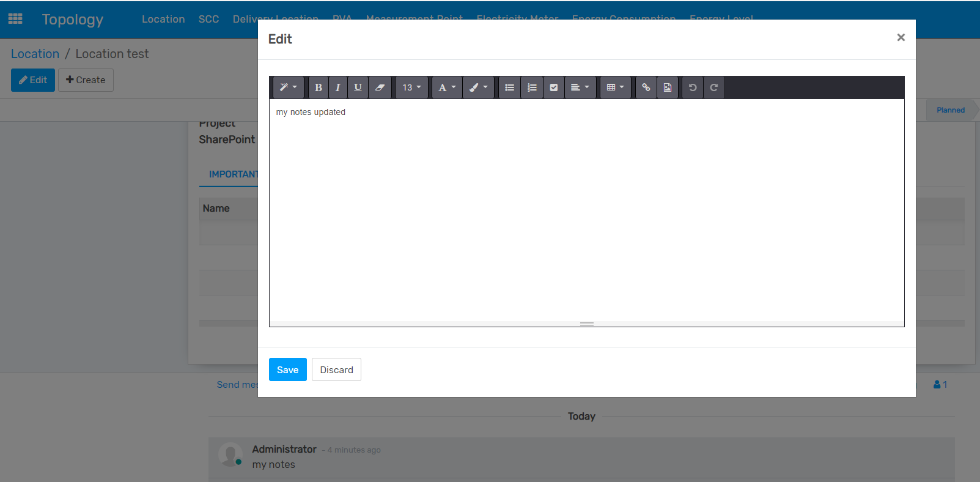Open the font size 13 dropdown
Screen dimensions: 980x482
click(411, 87)
